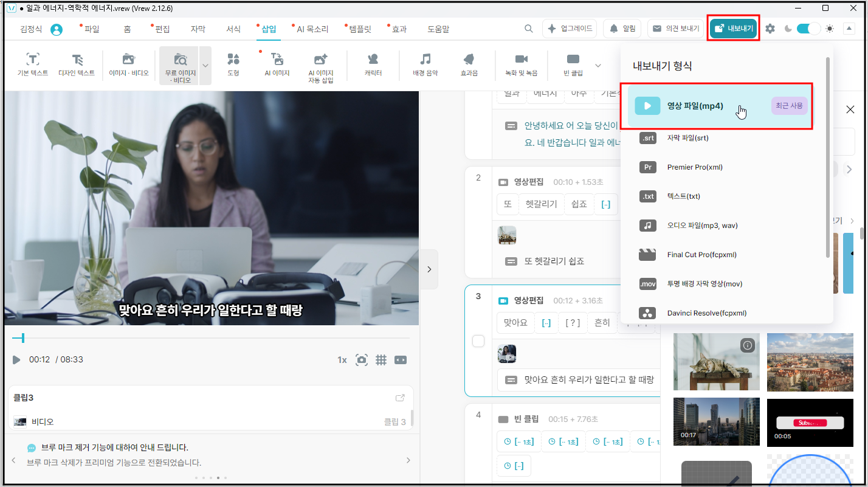Click the subtitle text field in clip 3
Viewport: 868px width, 487px height.
[579, 380]
